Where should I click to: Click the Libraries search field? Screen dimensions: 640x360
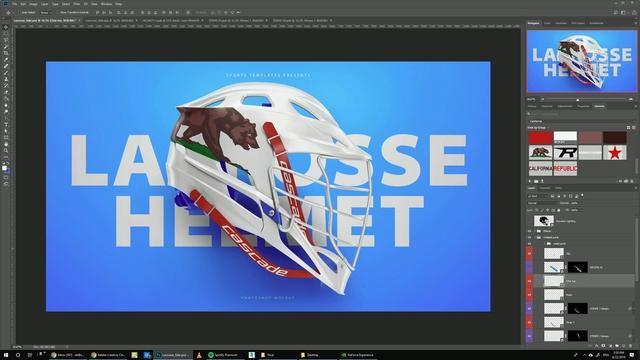tap(581, 114)
